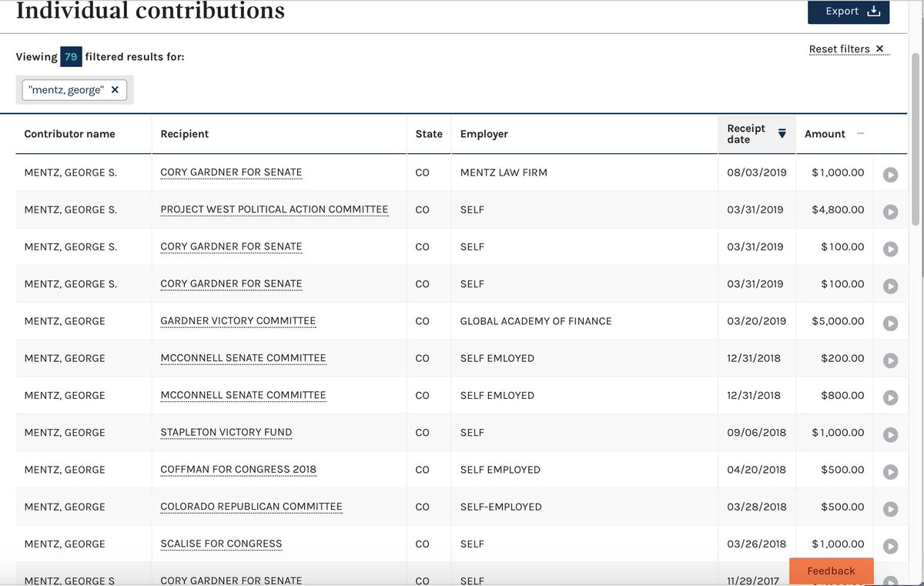Screen dimensions: 924x586
Task: Expand details for the Stapleton Victory Fund row
Action: (890, 434)
